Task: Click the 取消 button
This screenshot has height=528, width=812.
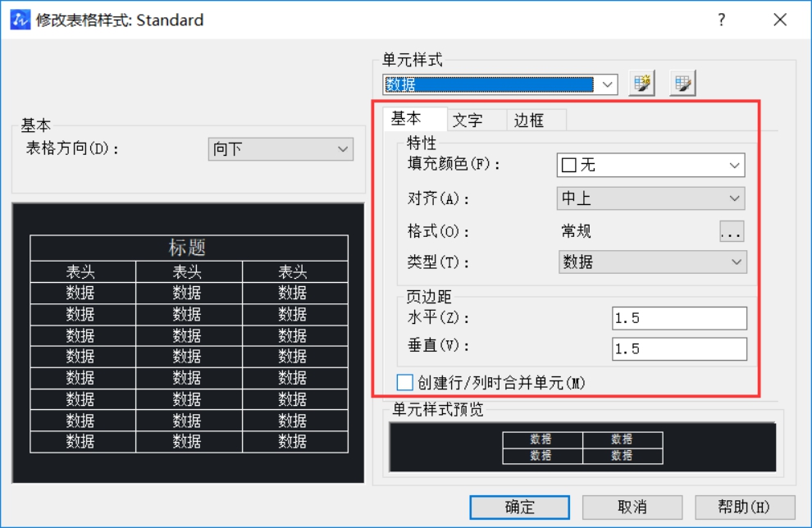Action: (x=633, y=506)
